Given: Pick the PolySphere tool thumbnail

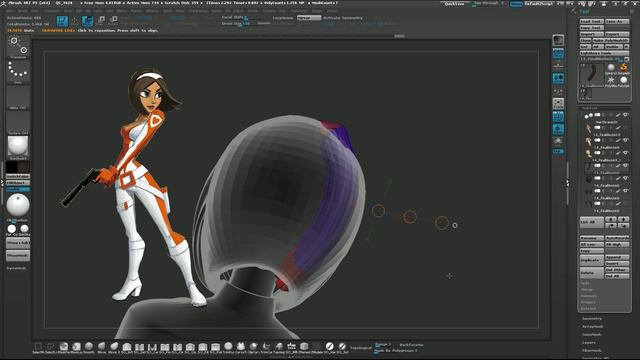Looking at the screenshot, I should (624, 80).
